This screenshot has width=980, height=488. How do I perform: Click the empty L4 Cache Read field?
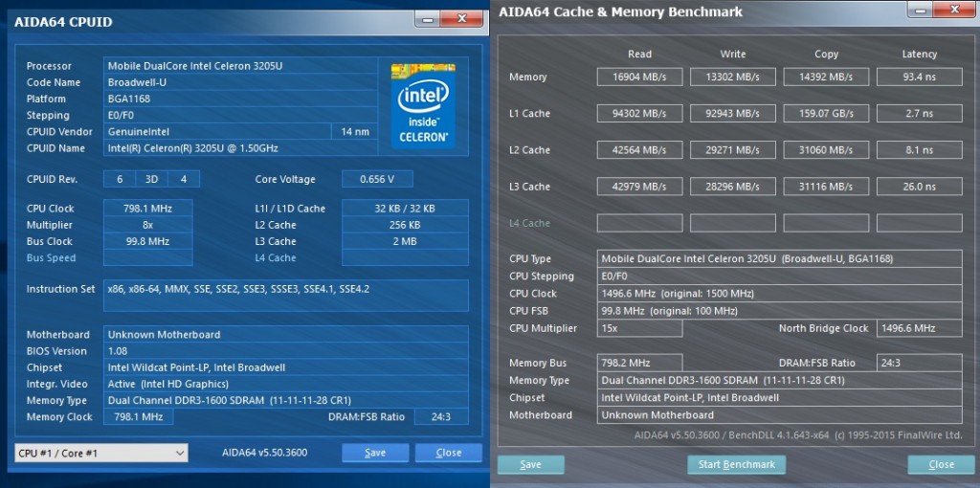pos(639,223)
